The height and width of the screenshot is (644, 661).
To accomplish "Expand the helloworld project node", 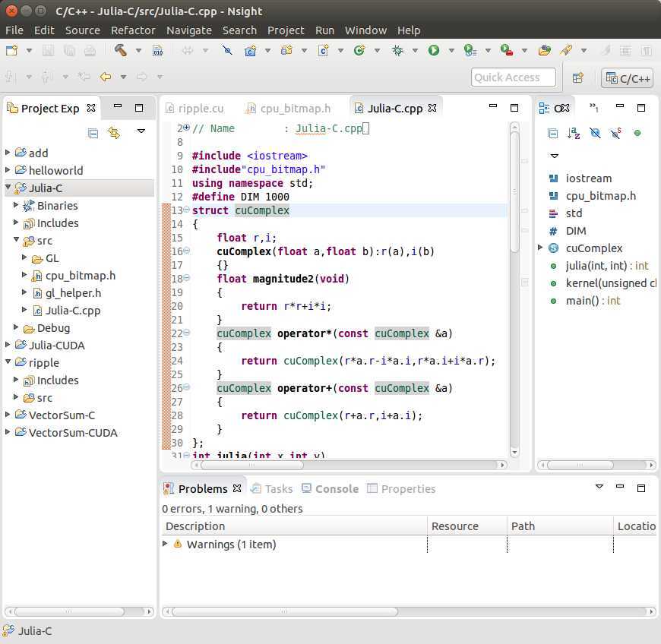I will [8, 169].
